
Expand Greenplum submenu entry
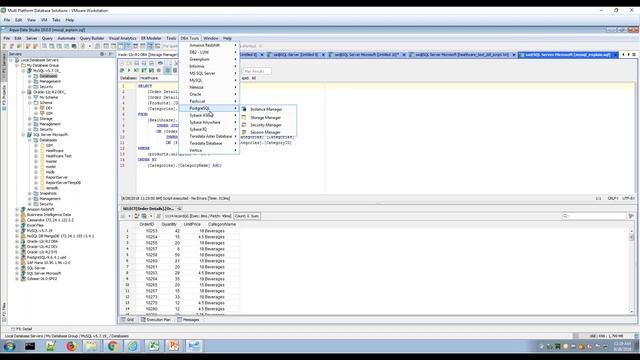coord(209,59)
